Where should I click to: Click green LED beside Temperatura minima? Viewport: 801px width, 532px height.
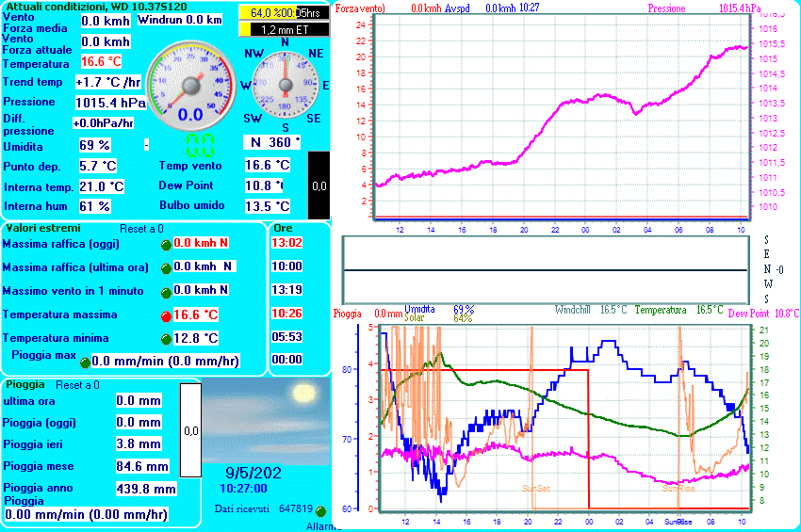pyautogui.click(x=166, y=340)
